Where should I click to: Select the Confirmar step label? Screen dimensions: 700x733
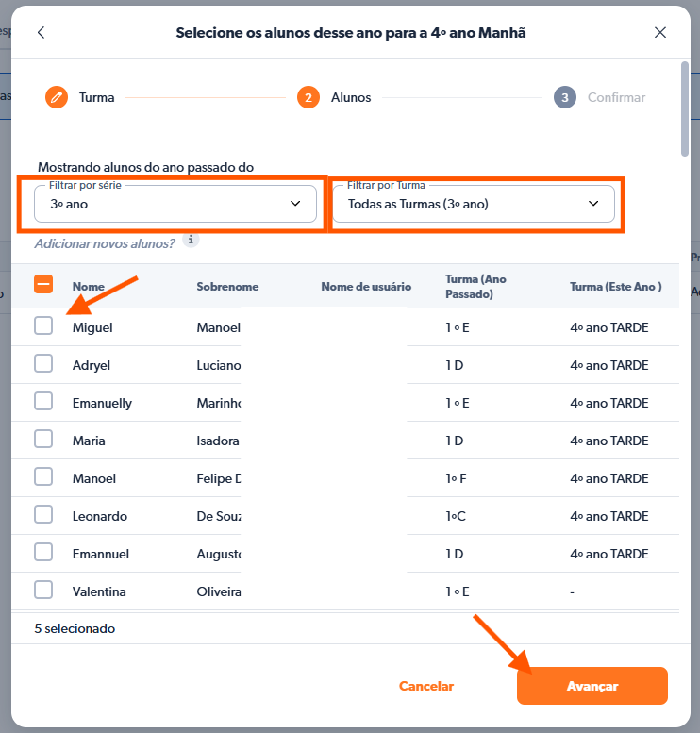(616, 97)
